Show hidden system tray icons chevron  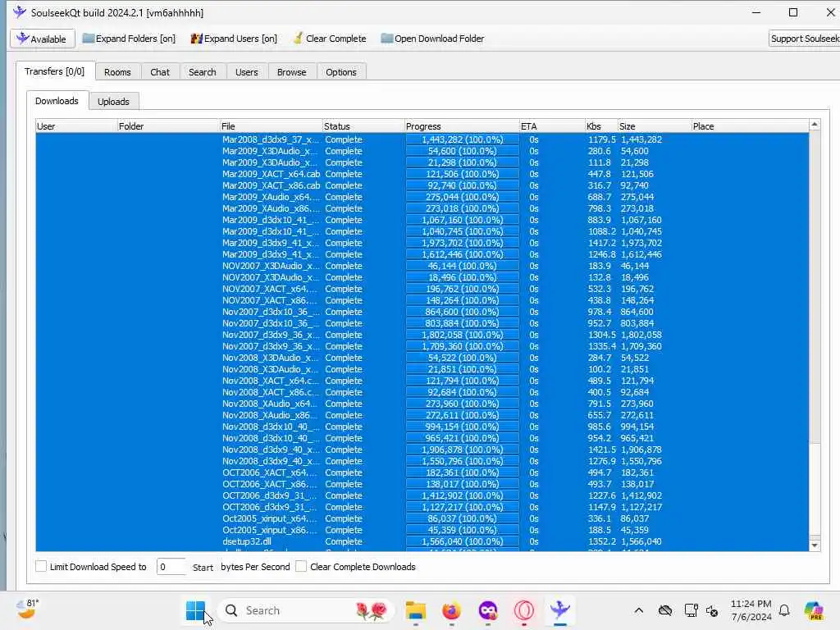(x=638, y=610)
